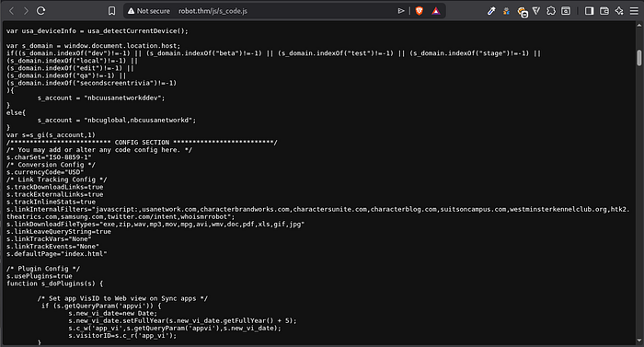Click the 's.linkTrackVars="None"' line

tap(49, 239)
